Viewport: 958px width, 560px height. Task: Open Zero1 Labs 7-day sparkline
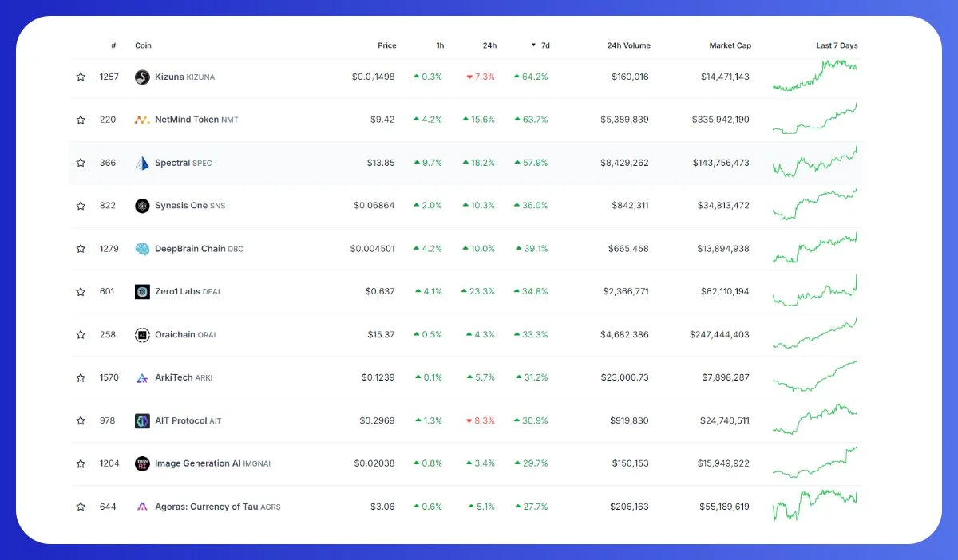[x=814, y=290]
